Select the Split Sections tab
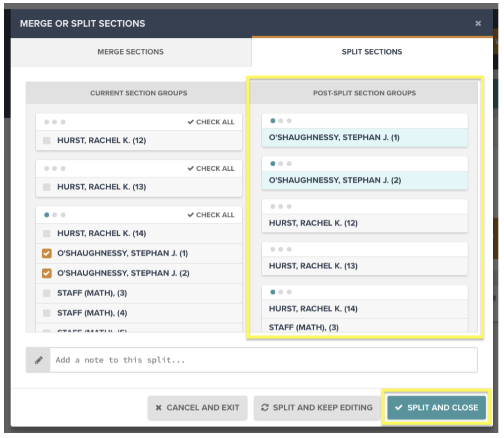 click(x=372, y=52)
